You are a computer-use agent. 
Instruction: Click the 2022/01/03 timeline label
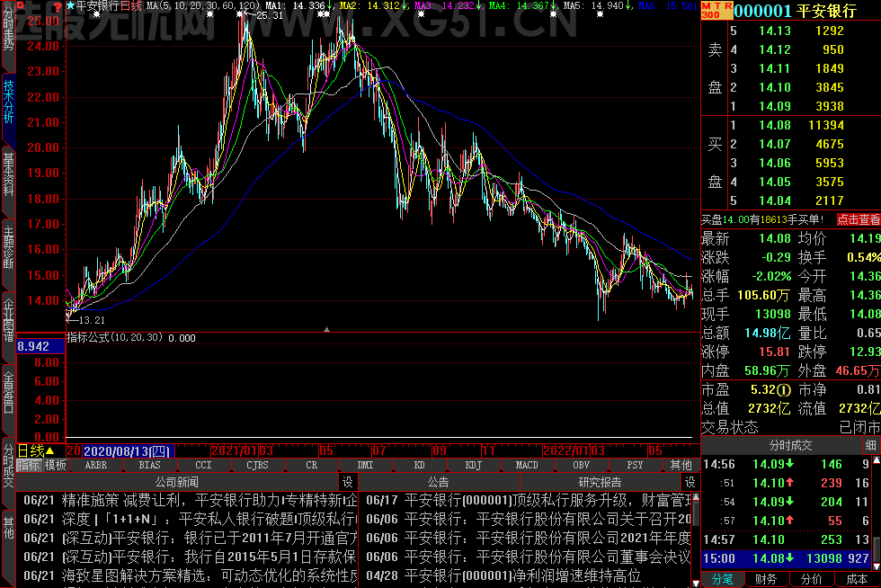point(574,450)
